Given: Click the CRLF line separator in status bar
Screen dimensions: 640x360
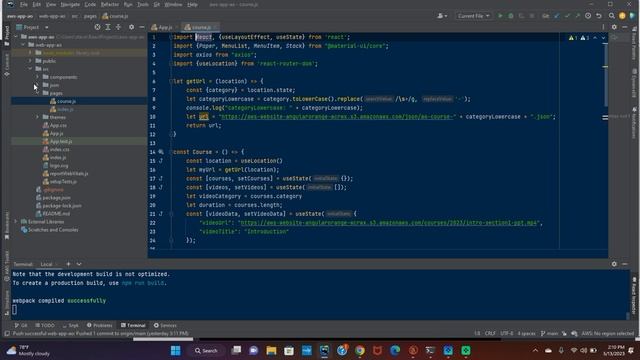Looking at the screenshot, I should pos(490,333).
